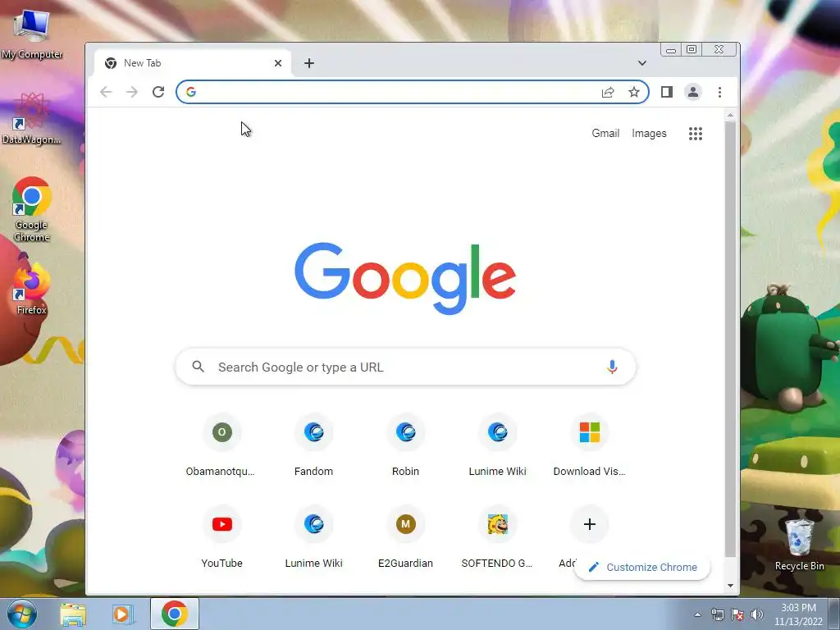Image resolution: width=840 pixels, height=630 pixels.
Task: Go back using the browser back arrow
Action: pos(106,92)
